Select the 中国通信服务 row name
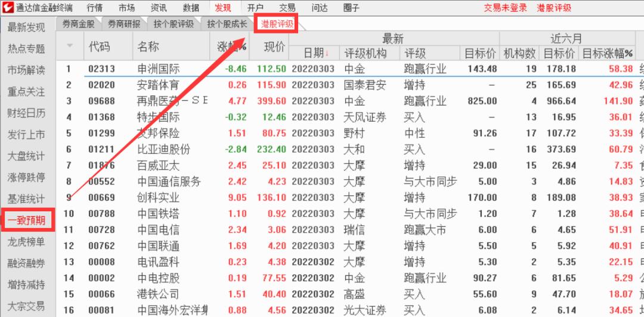644x317 pixels. tap(169, 181)
